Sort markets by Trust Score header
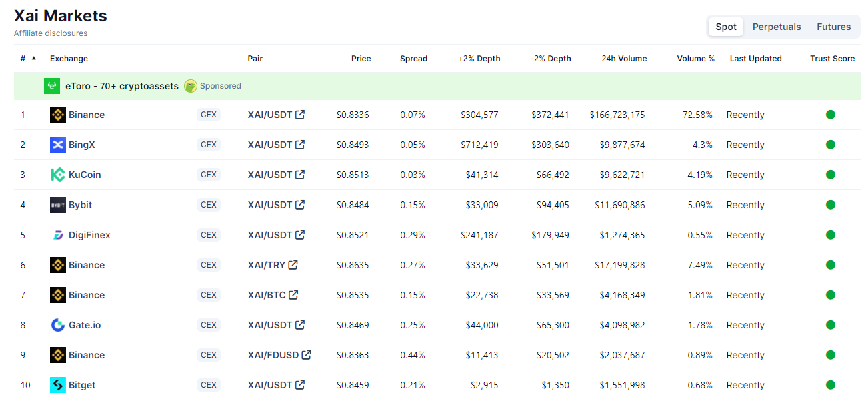This screenshot has height=409, width=868. [832, 59]
